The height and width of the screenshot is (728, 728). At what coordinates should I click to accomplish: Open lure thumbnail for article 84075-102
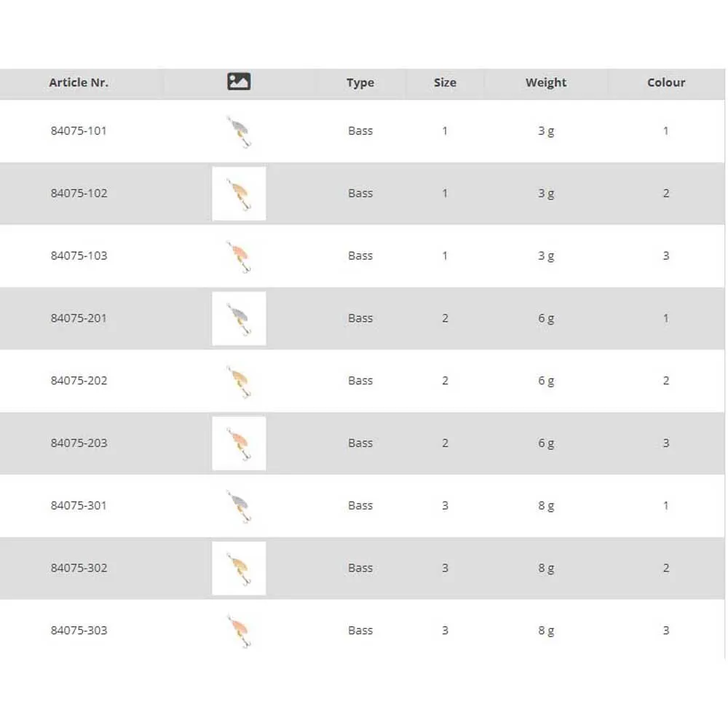pyautogui.click(x=239, y=194)
